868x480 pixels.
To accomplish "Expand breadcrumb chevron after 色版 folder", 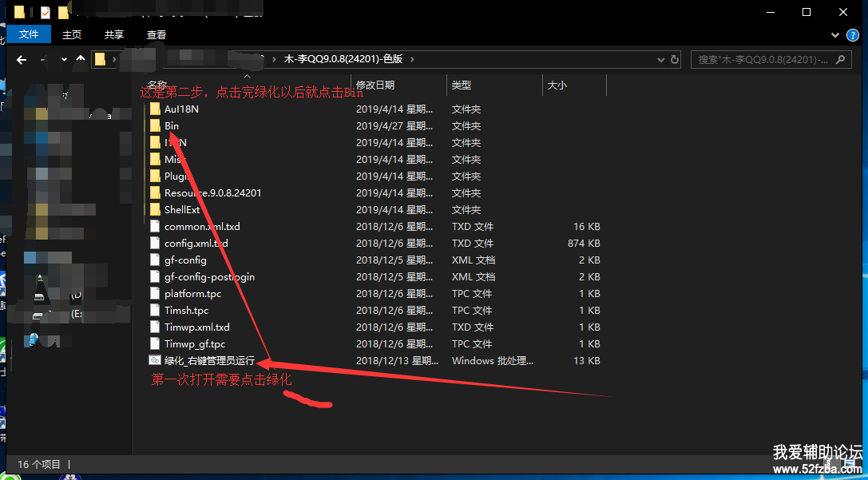I will pos(411,59).
